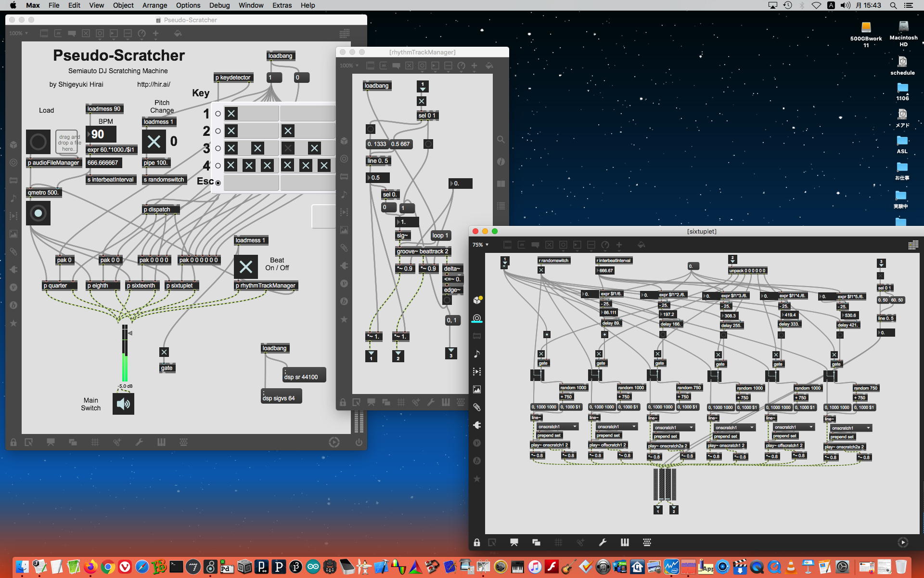Screen dimensions: 924x578
Task: Open the Extras menu
Action: point(282,5)
